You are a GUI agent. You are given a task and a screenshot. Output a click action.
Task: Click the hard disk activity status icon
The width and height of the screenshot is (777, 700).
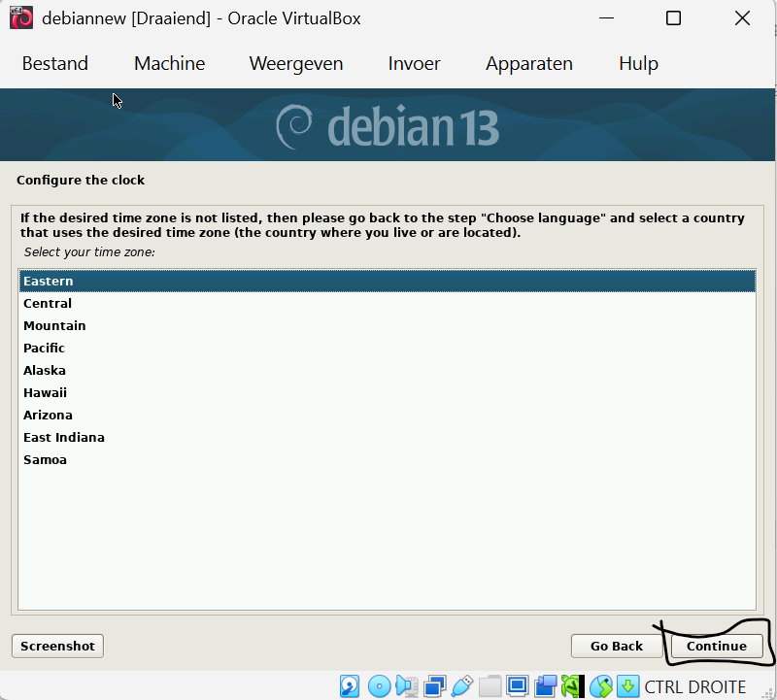point(350,686)
